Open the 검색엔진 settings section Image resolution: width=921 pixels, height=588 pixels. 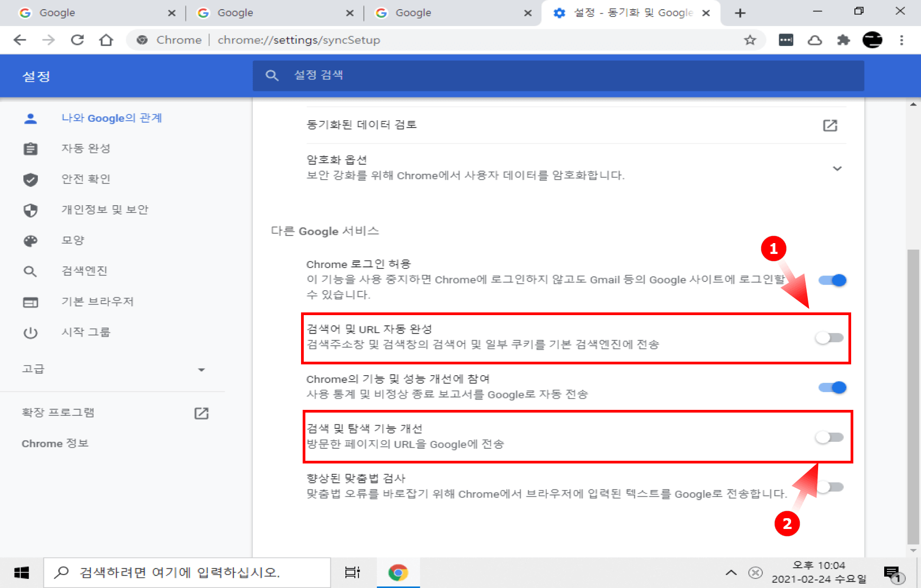click(84, 271)
